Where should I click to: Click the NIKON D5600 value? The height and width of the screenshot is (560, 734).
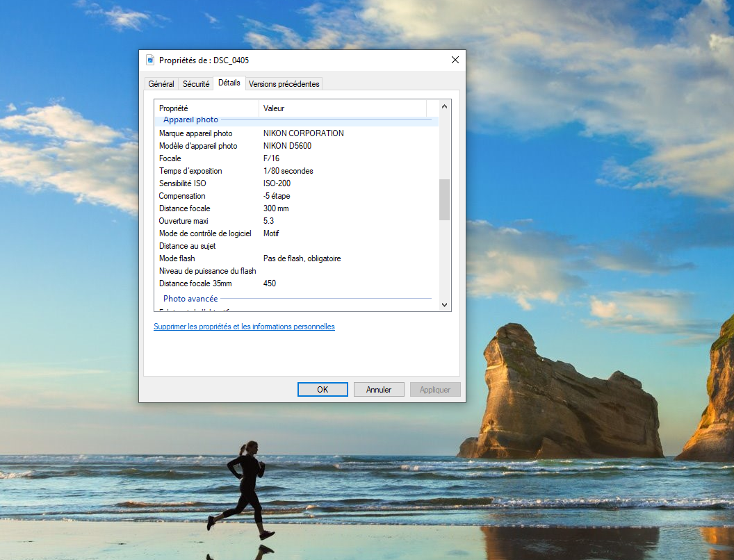click(287, 146)
